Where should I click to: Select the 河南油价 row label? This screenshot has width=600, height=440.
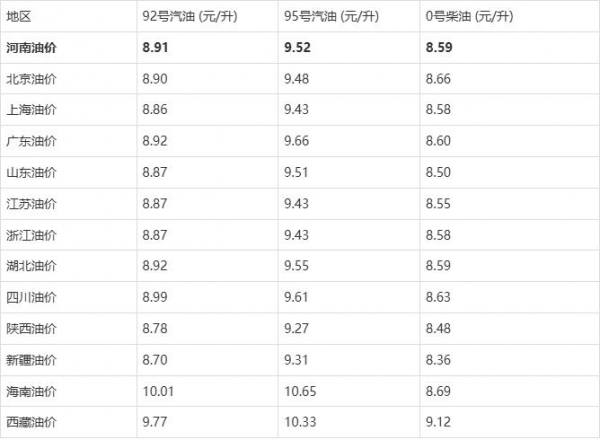click(x=32, y=46)
